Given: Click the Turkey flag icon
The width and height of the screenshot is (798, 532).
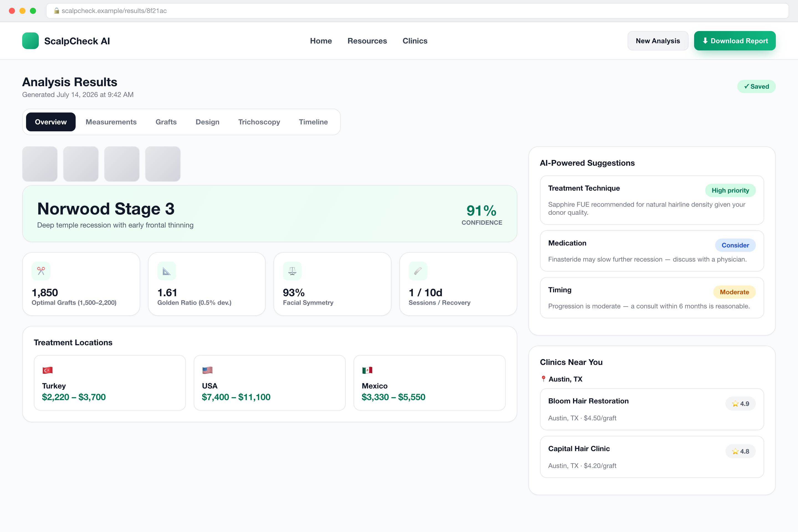Looking at the screenshot, I should 47,370.
